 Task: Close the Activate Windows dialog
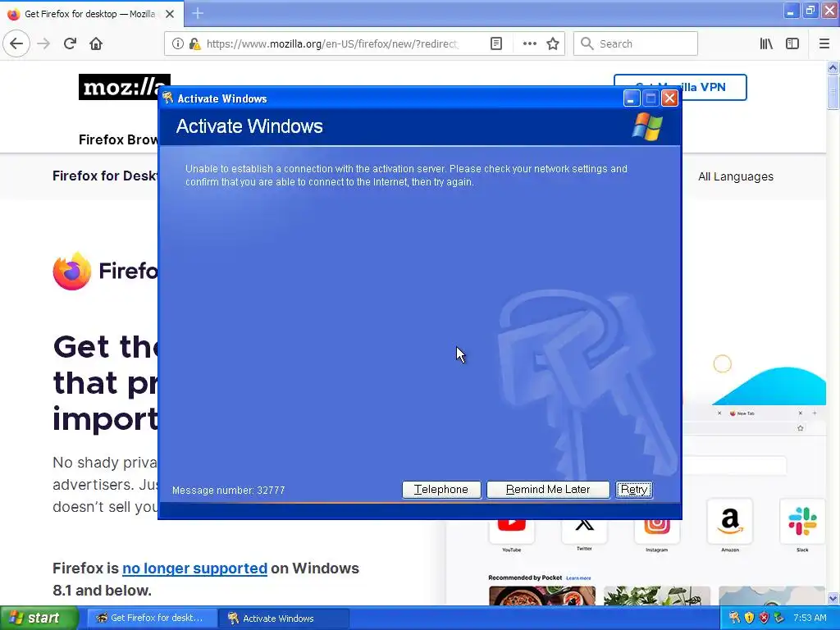click(x=669, y=98)
